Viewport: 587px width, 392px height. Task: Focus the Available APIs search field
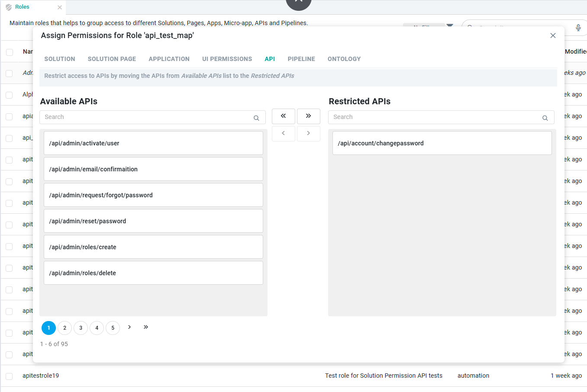(152, 117)
